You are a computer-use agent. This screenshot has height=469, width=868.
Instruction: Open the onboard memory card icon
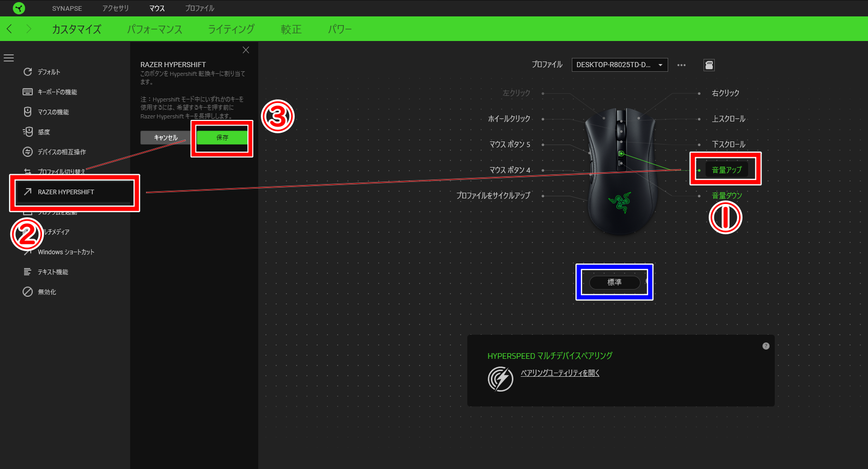709,65
